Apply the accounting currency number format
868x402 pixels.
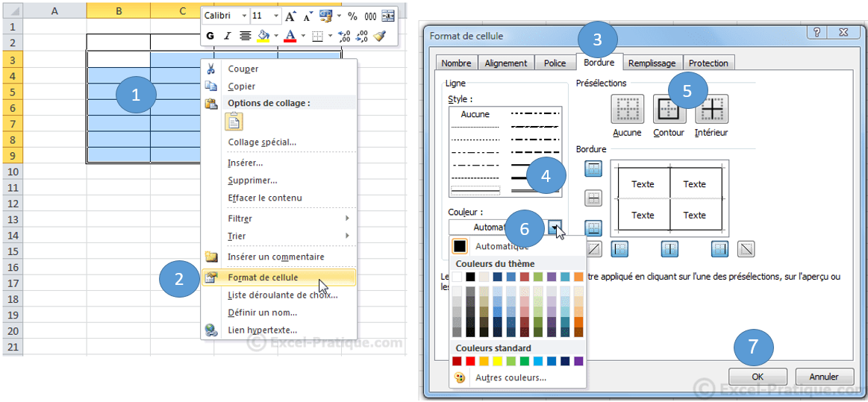325,16
